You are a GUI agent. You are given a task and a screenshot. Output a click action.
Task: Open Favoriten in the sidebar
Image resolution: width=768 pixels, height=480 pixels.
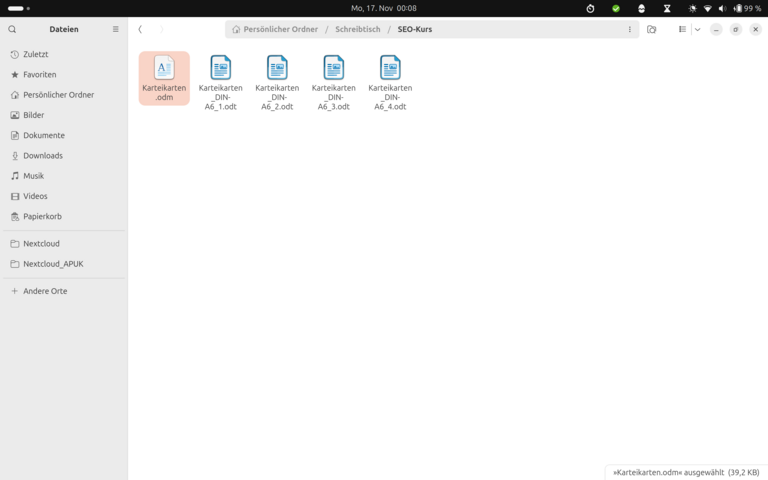(x=40, y=75)
